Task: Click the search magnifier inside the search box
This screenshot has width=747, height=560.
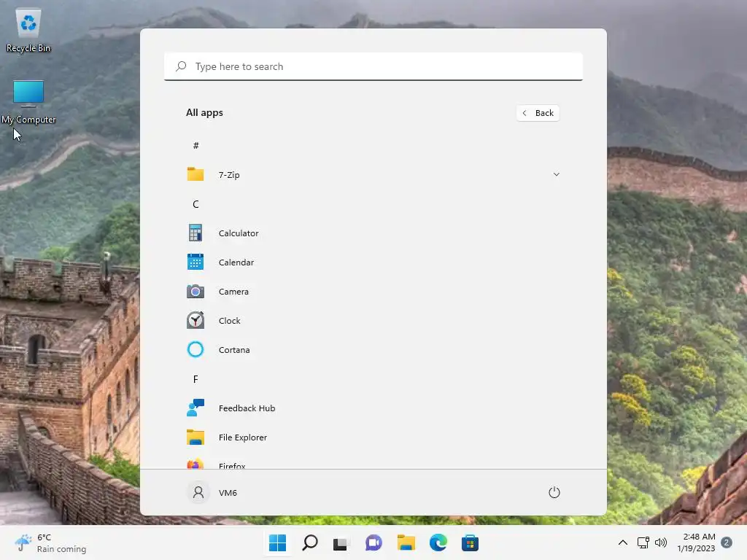Action: pos(181,66)
